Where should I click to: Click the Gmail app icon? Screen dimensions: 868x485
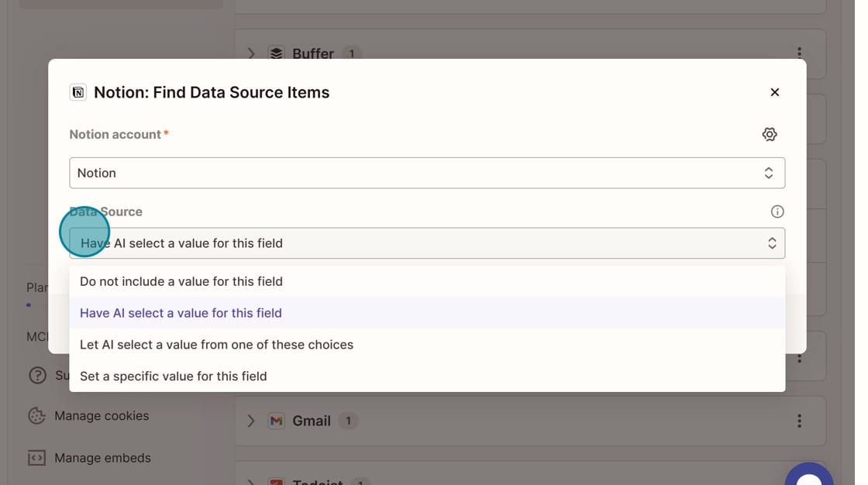click(x=276, y=421)
